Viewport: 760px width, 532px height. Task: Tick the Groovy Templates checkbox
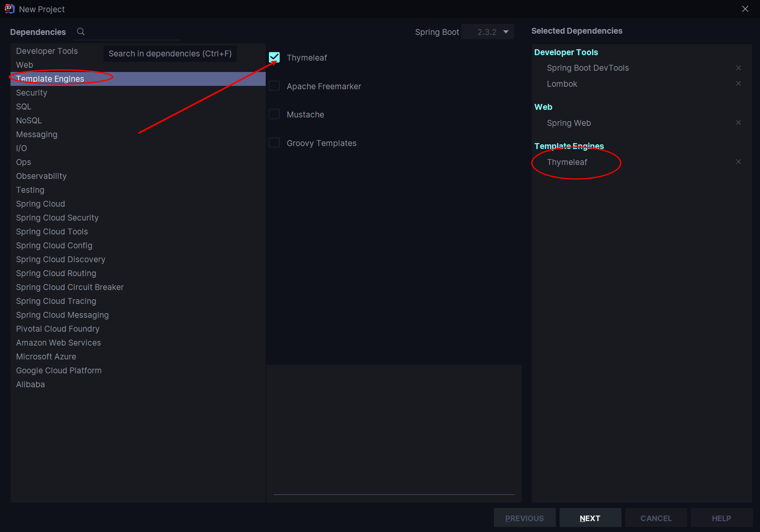274,143
